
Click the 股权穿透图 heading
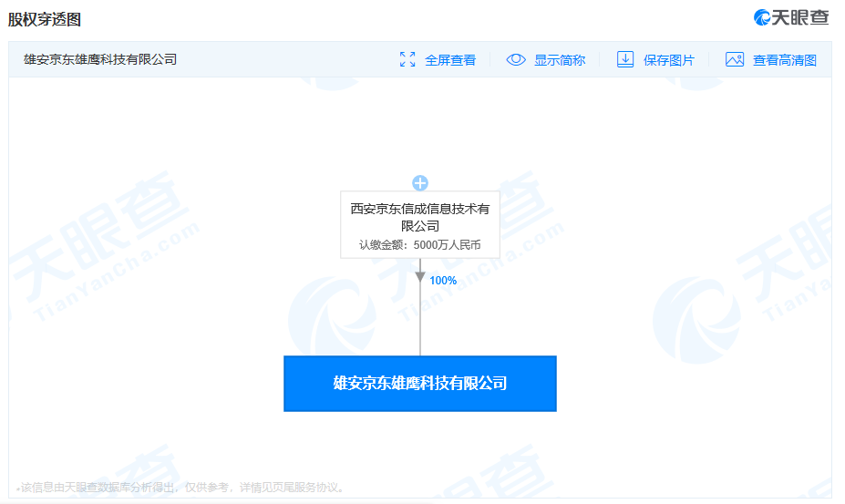tap(44, 19)
